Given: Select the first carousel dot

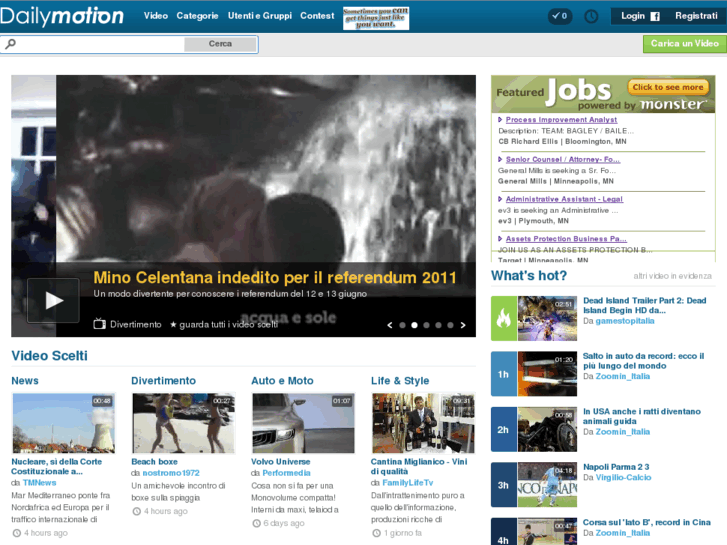Looking at the screenshot, I should tap(402, 325).
